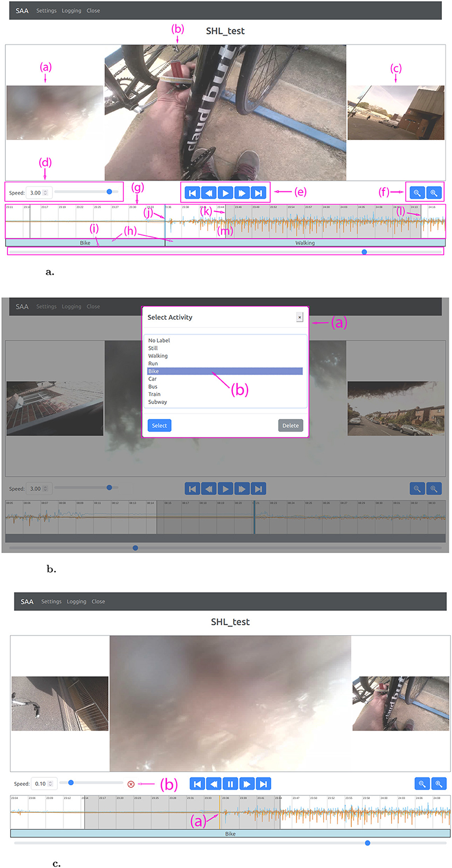The height and width of the screenshot is (868, 452).
Task: Click the Walking label segment below timeline
Action: [305, 243]
